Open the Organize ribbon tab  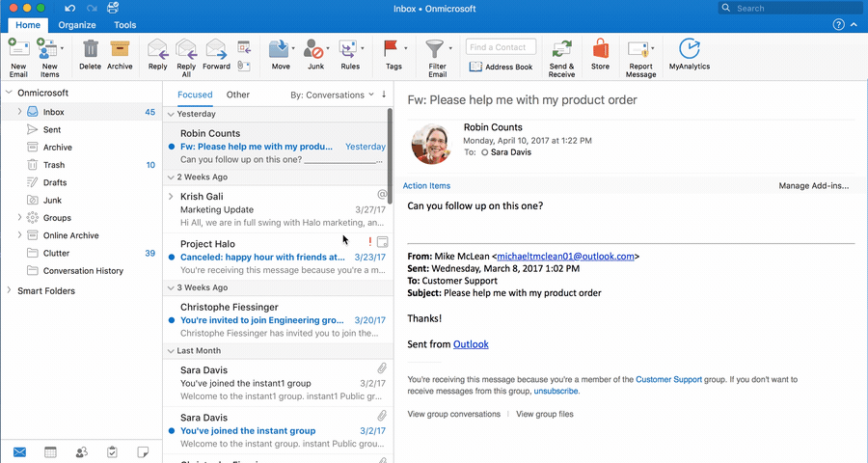[x=77, y=25]
